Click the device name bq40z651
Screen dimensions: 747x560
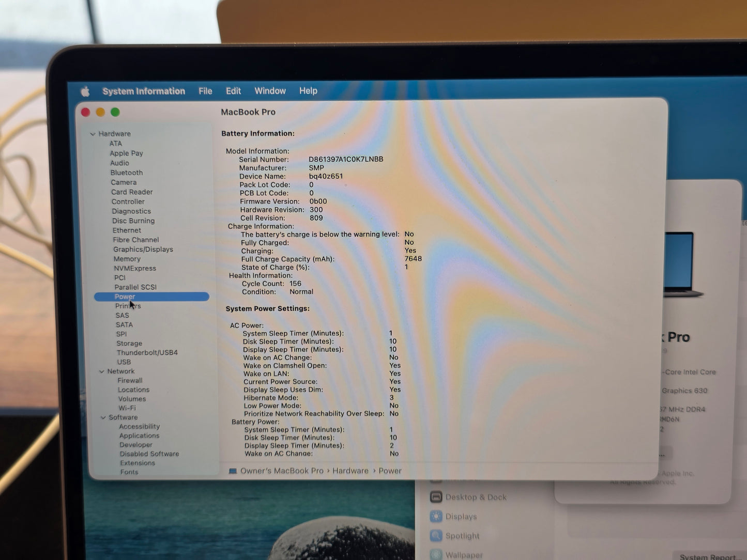pyautogui.click(x=326, y=176)
